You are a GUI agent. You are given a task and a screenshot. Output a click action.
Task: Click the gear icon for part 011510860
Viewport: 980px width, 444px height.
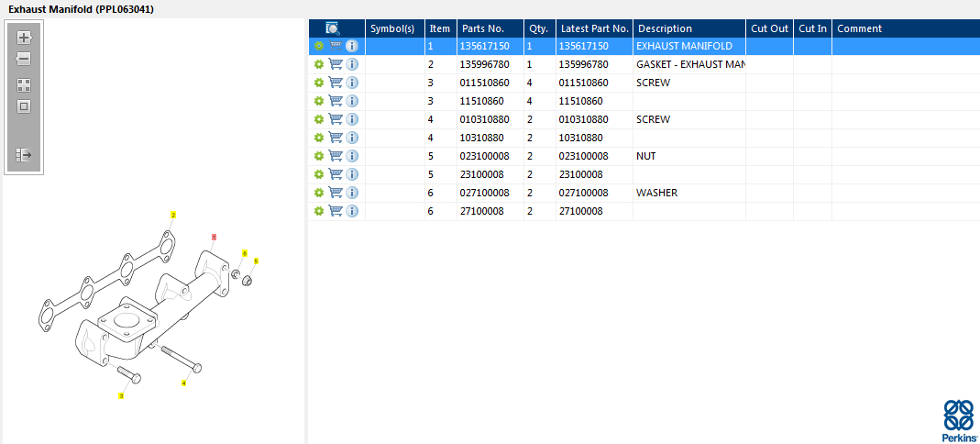319,83
